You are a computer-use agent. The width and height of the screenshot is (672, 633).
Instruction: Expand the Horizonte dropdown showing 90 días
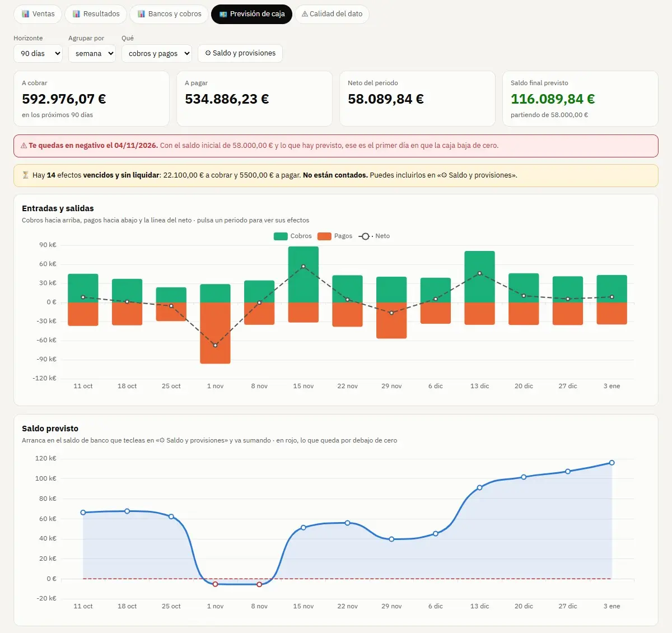[38, 53]
